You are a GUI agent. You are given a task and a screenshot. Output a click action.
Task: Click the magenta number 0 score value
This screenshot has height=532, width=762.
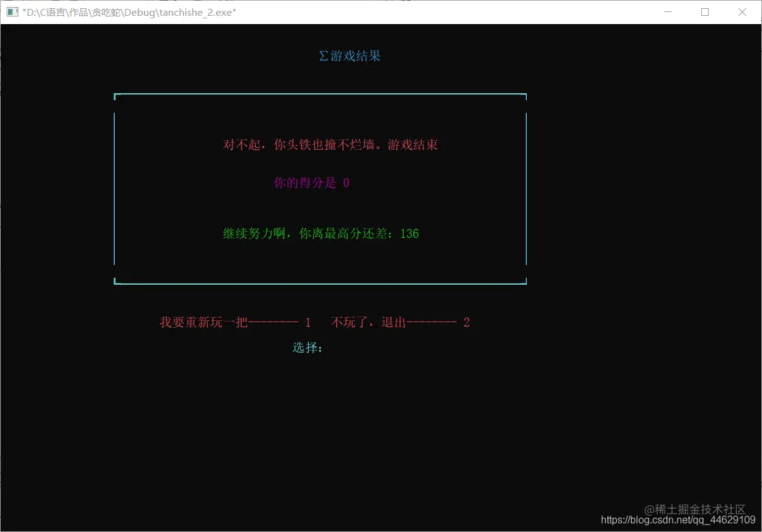(345, 183)
